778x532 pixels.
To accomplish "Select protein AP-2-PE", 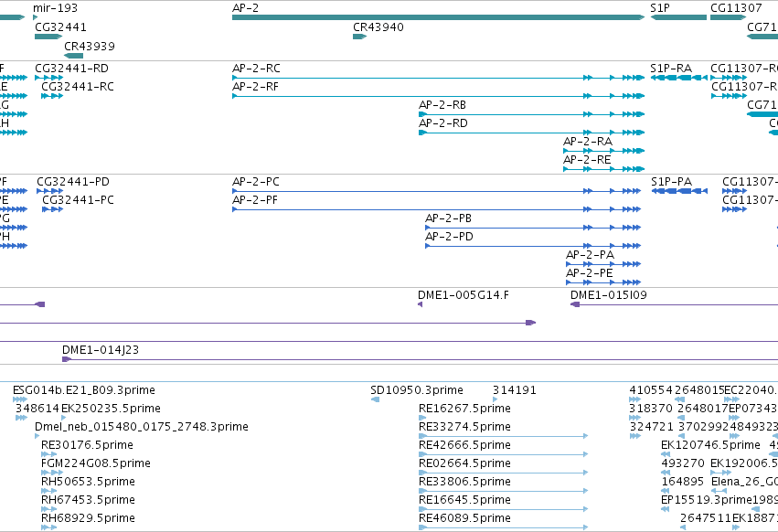I will (x=603, y=282).
